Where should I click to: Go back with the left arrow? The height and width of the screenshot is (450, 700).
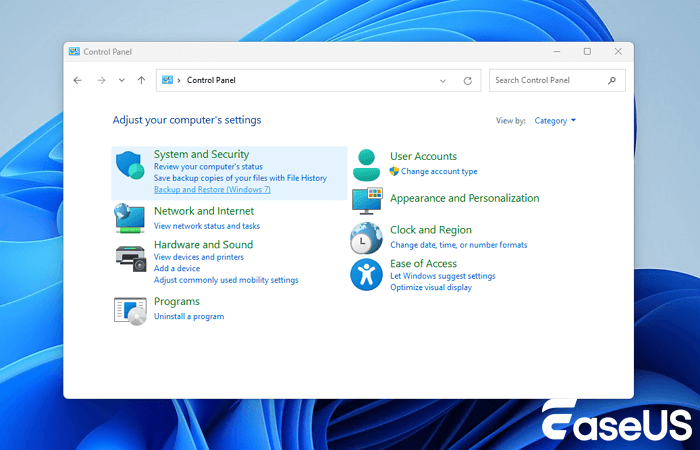click(78, 80)
